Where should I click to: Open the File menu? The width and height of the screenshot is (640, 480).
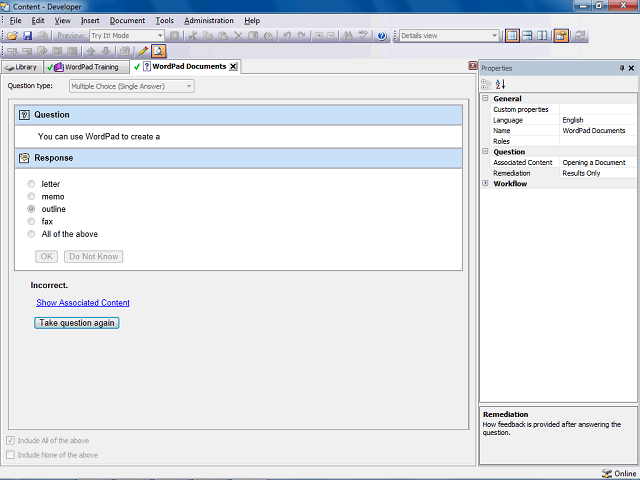(x=16, y=20)
